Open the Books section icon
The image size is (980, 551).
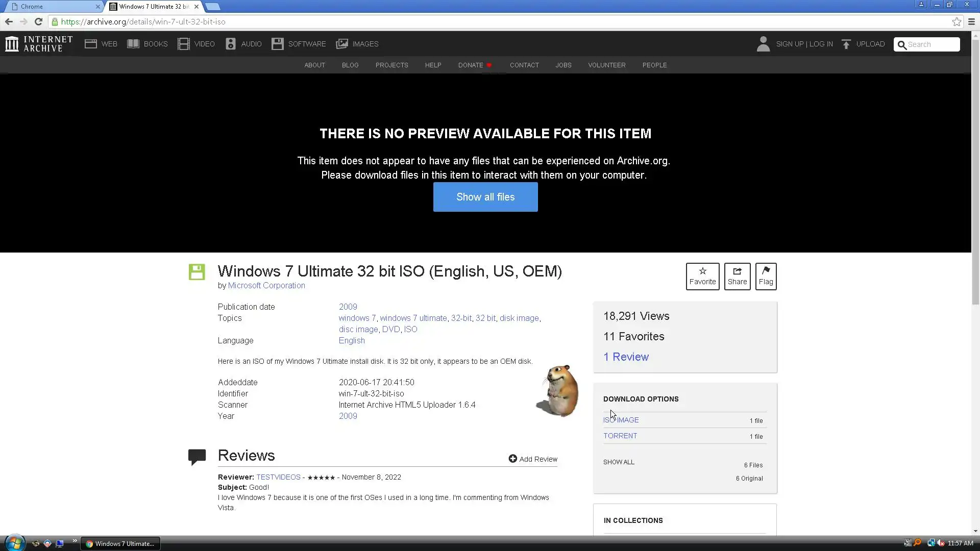[133, 44]
